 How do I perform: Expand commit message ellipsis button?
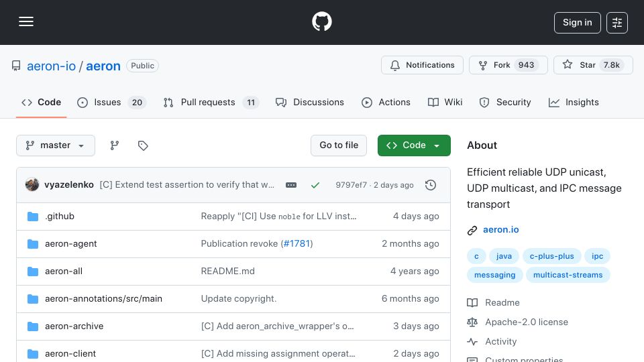coord(291,185)
